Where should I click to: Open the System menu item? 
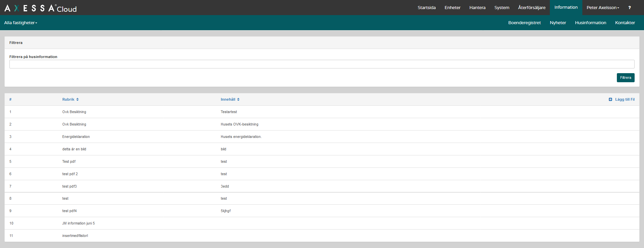[502, 7]
